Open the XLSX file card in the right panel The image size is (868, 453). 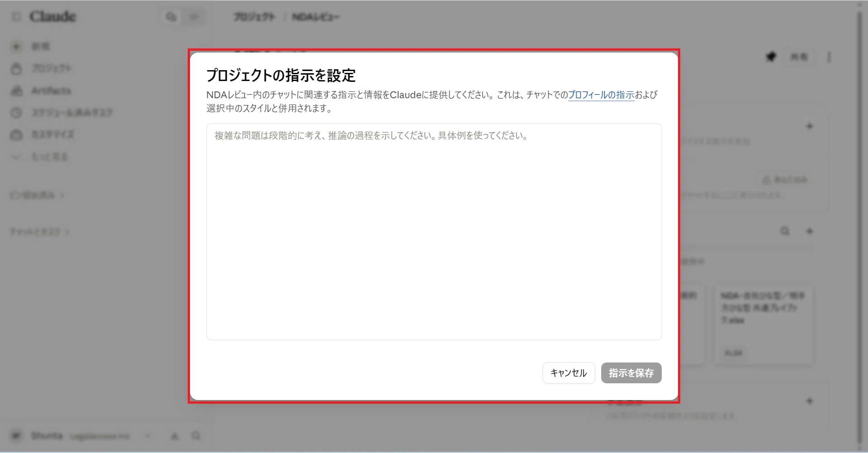point(764,324)
